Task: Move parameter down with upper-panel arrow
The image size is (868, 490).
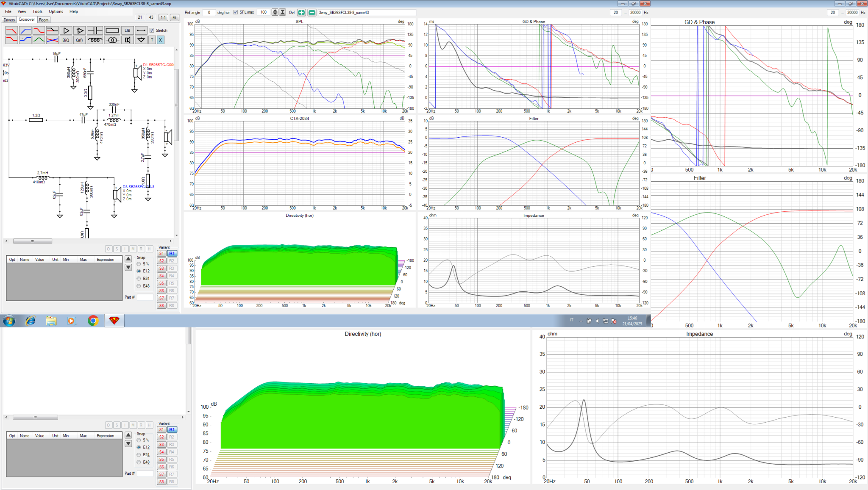Action: (128, 268)
